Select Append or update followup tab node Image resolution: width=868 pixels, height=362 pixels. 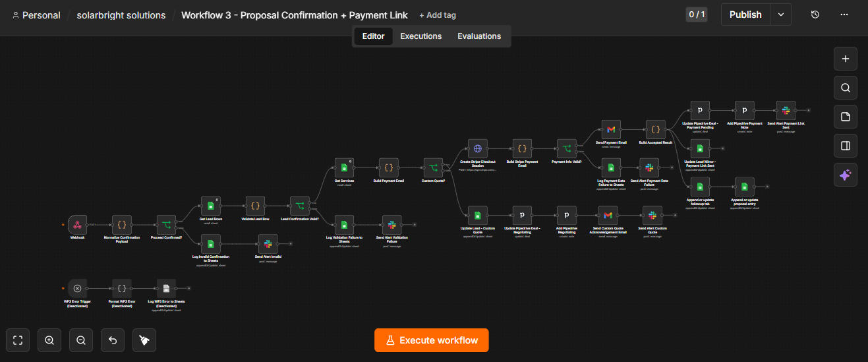tap(700, 187)
